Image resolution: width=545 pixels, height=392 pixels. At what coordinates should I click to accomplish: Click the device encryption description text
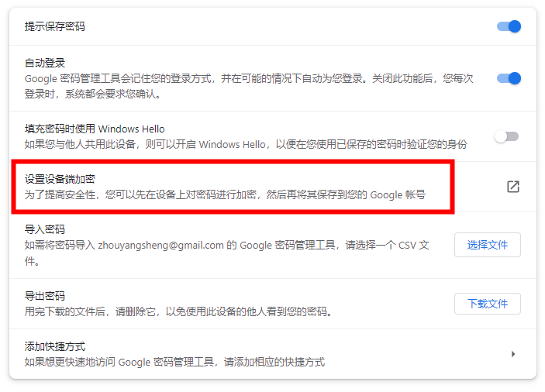[225, 194]
